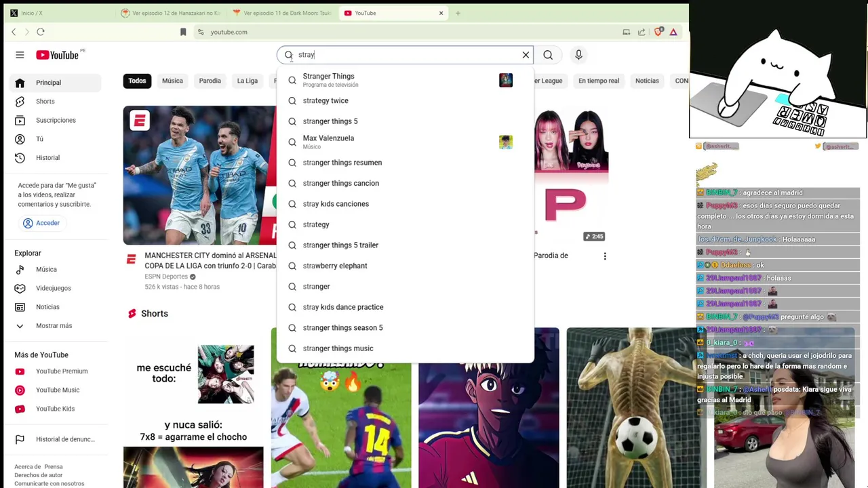Select suggestion 'strategy twice'
Screen dimensions: 868x488
(405, 100)
